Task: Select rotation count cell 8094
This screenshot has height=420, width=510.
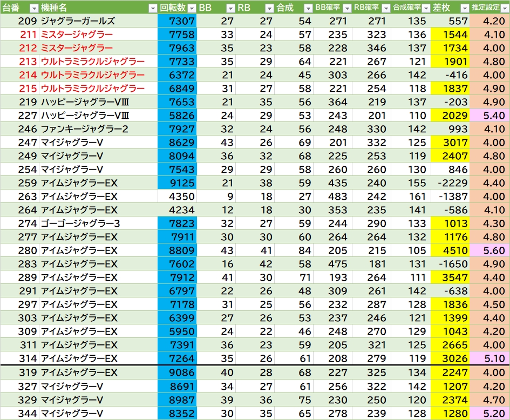Action: pyautogui.click(x=177, y=156)
